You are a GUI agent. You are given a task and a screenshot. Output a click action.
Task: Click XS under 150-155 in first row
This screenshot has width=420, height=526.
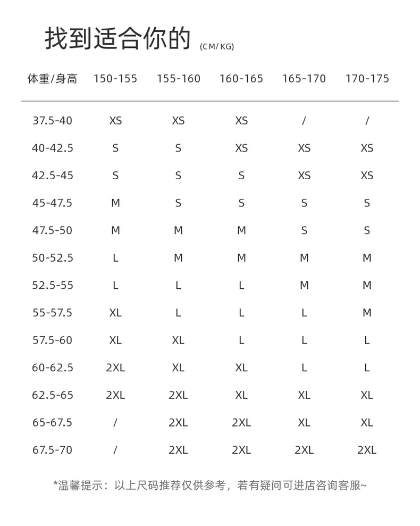(115, 121)
